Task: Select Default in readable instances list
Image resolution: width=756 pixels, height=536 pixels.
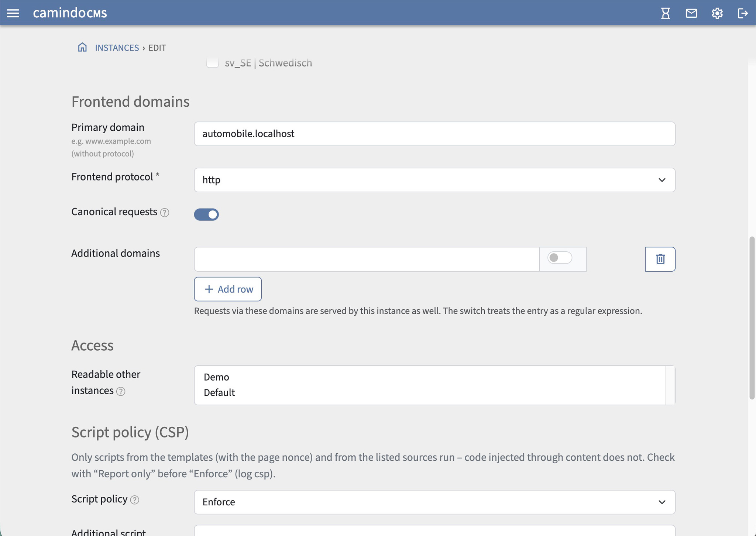Action: coord(430,392)
